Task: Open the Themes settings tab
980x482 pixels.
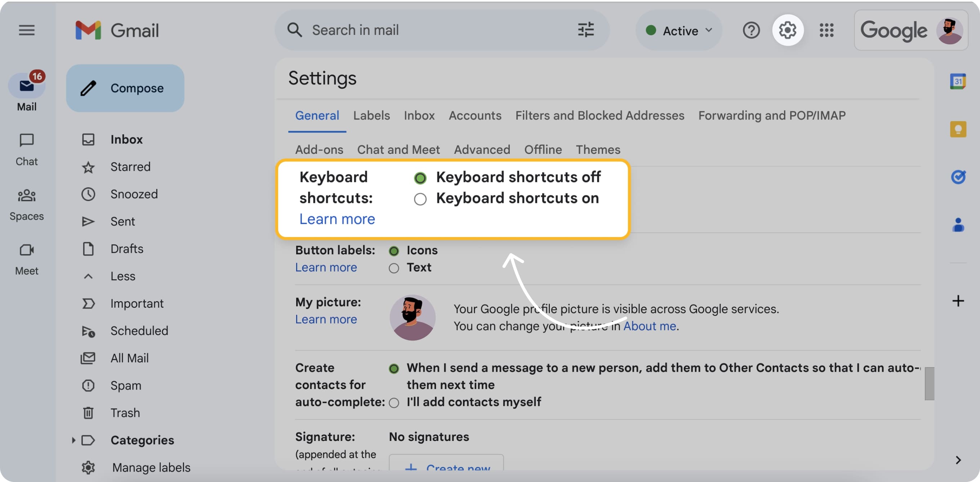Action: pyautogui.click(x=598, y=149)
